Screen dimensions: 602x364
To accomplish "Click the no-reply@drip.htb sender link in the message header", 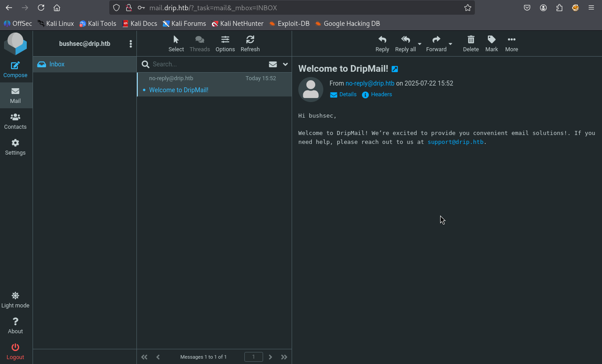I will [370, 83].
